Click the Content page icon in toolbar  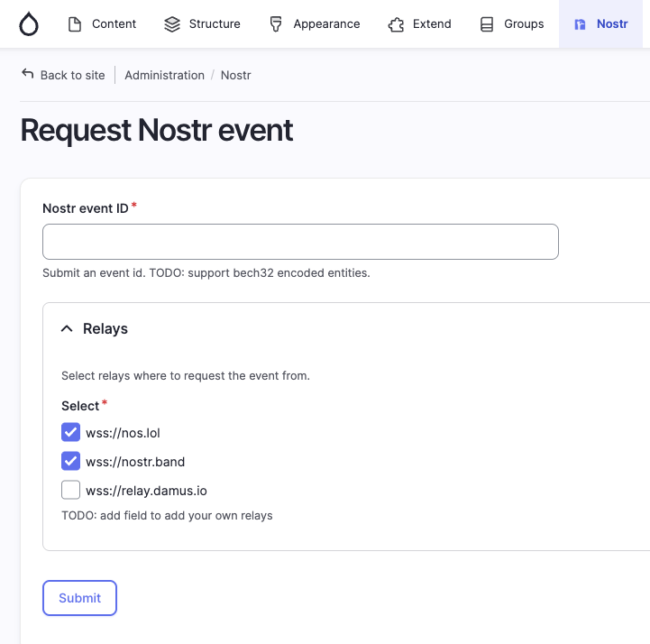[76, 24]
